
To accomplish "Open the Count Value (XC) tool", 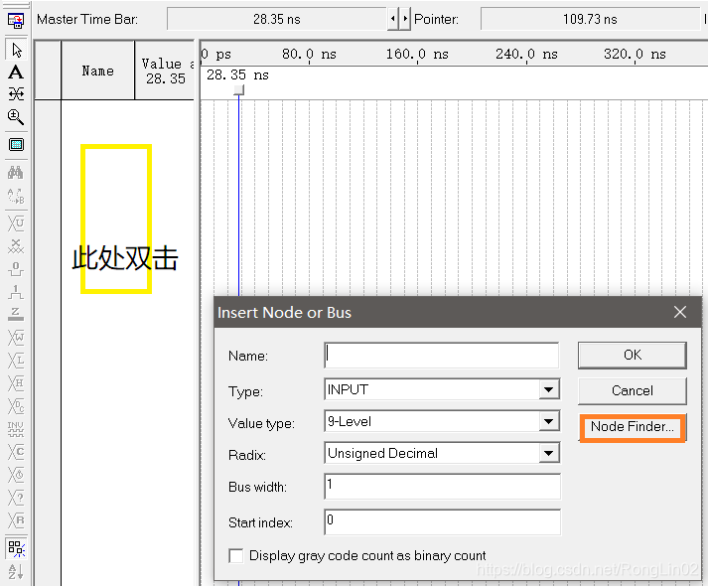I will (x=16, y=452).
